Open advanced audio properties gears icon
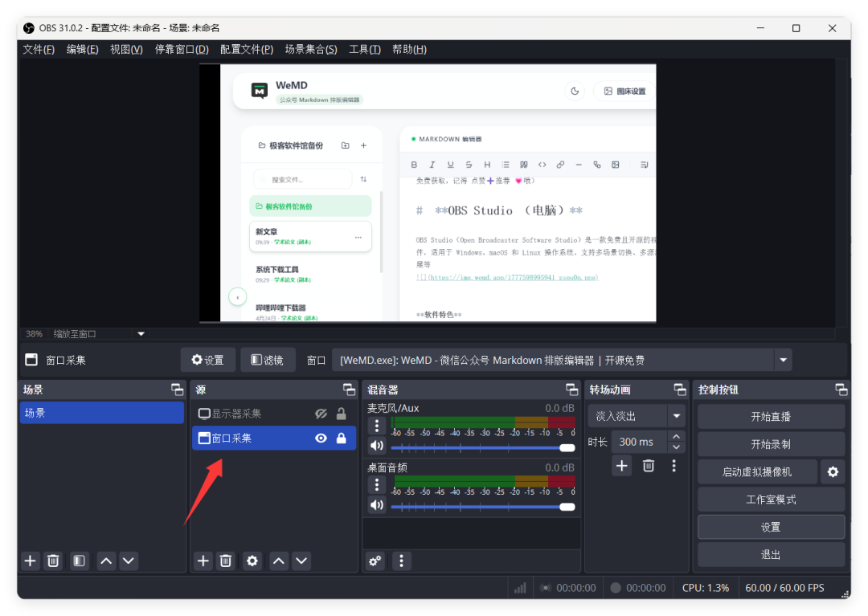The height and width of the screenshot is (616, 868). [375, 561]
